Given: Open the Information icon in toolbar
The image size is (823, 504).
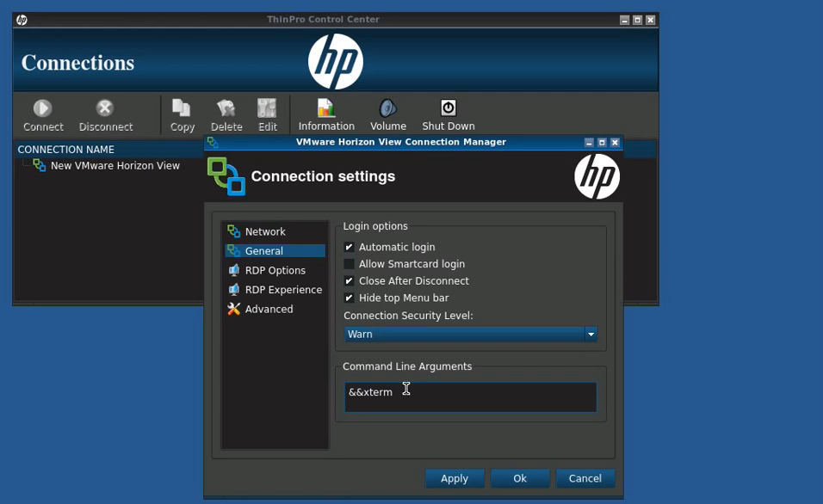Looking at the screenshot, I should click(326, 108).
